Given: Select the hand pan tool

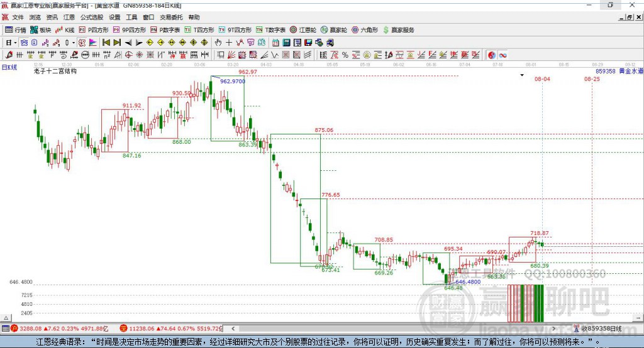Looking at the screenshot, I should [218, 43].
